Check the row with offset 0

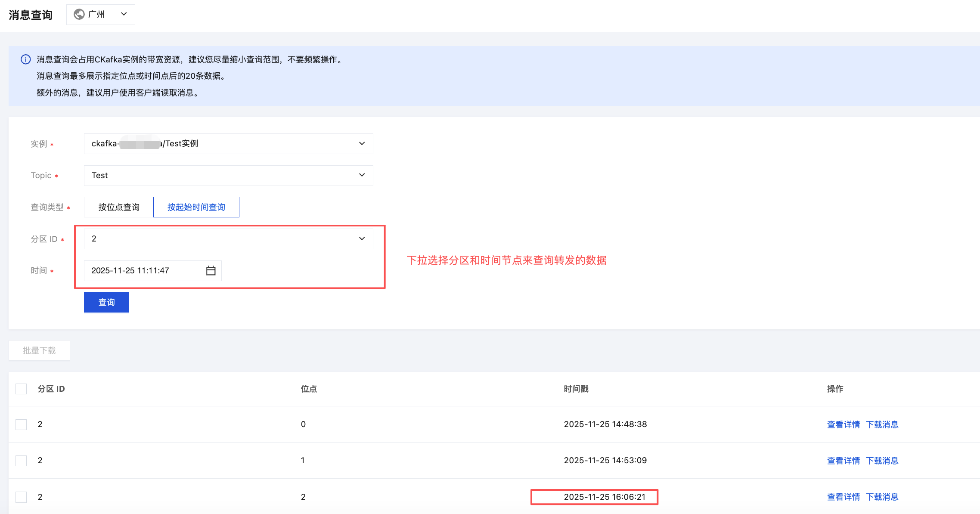pos(21,424)
